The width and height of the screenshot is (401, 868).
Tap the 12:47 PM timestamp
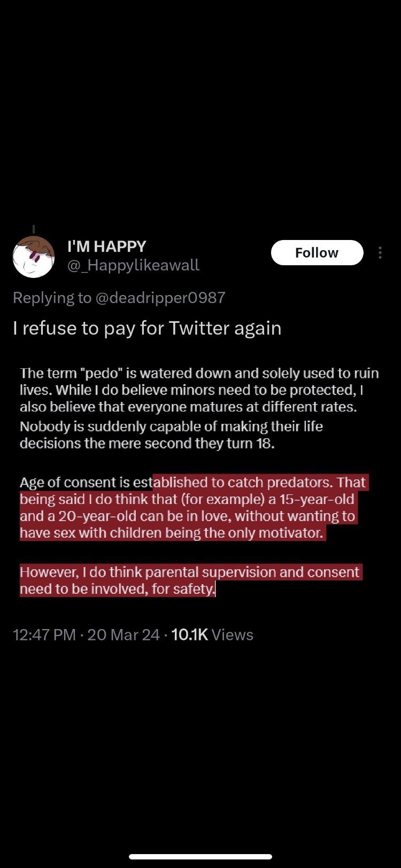pyautogui.click(x=44, y=634)
